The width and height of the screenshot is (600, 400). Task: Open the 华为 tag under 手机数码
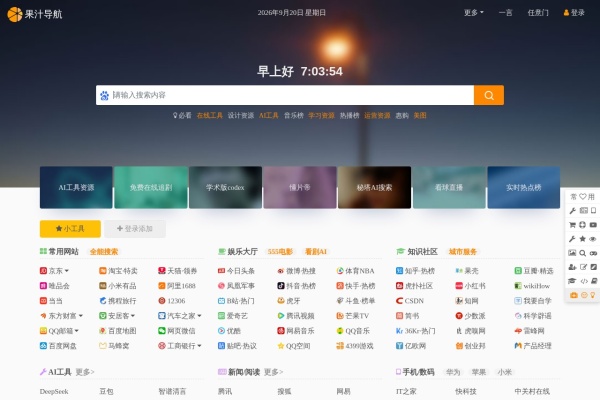[x=453, y=372]
